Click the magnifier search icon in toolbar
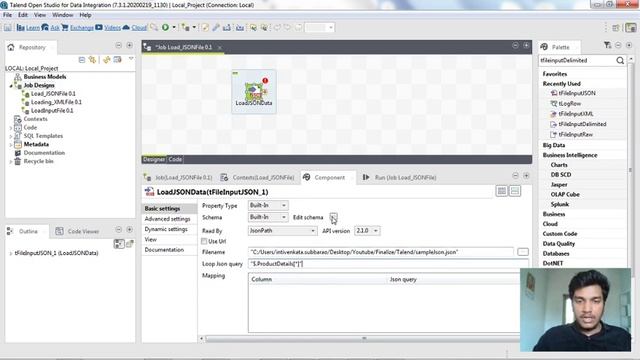Image resolution: width=640 pixels, height=360 pixels. click(154, 27)
